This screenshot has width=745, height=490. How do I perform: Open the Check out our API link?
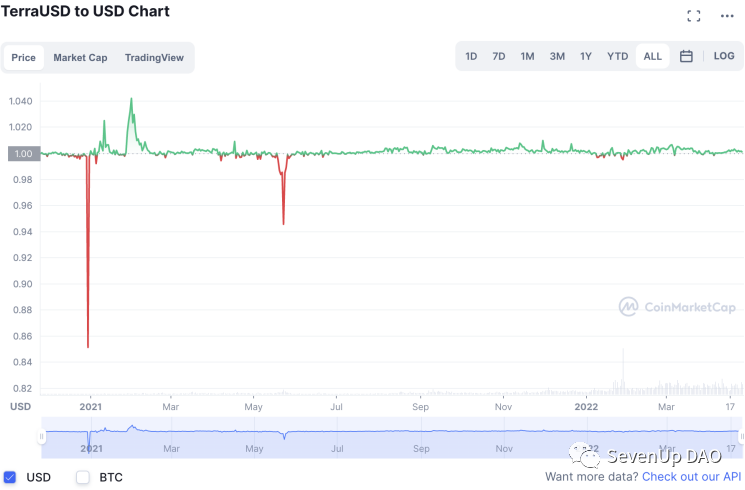pos(691,477)
